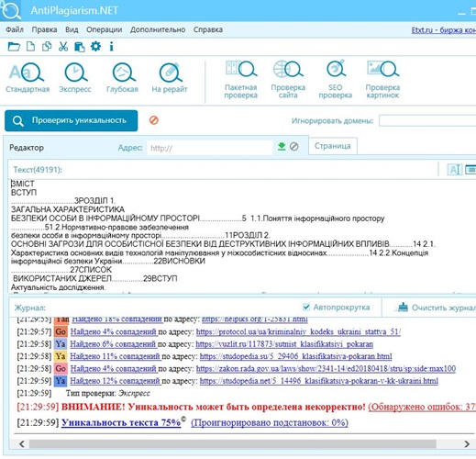Click the text selection mode icon
This screenshot has width=476, height=459.
(454, 169)
